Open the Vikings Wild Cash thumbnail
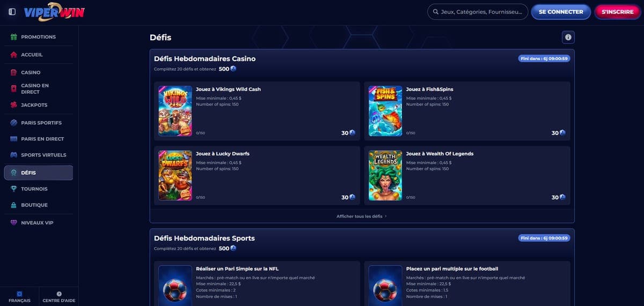Viewport: 644px width, 306px height. pos(175,111)
